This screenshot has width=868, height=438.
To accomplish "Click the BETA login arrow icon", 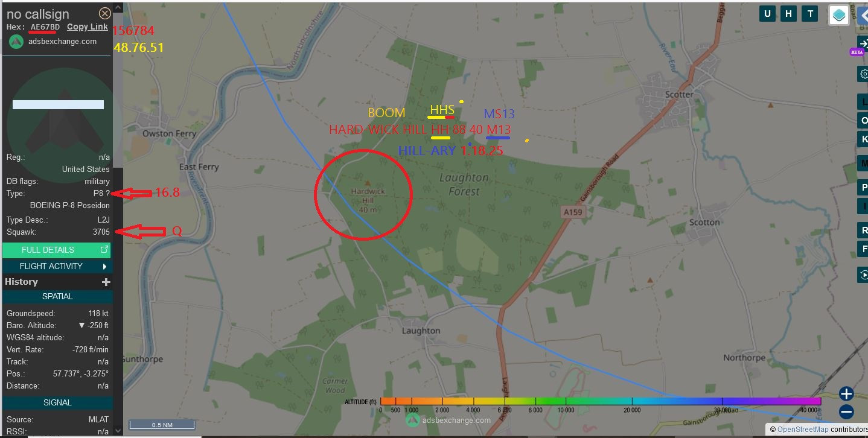I will [x=863, y=43].
